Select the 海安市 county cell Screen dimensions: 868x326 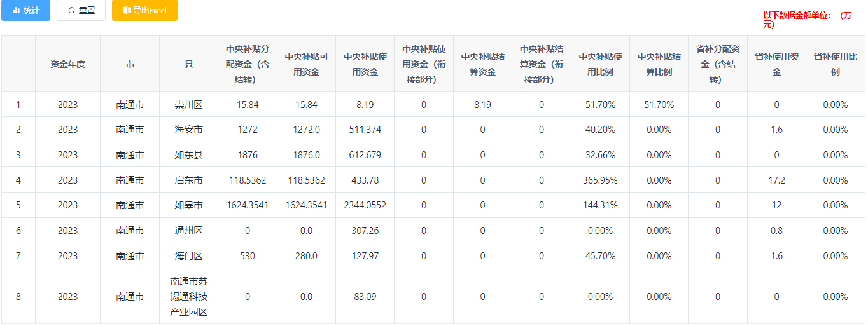click(x=188, y=130)
